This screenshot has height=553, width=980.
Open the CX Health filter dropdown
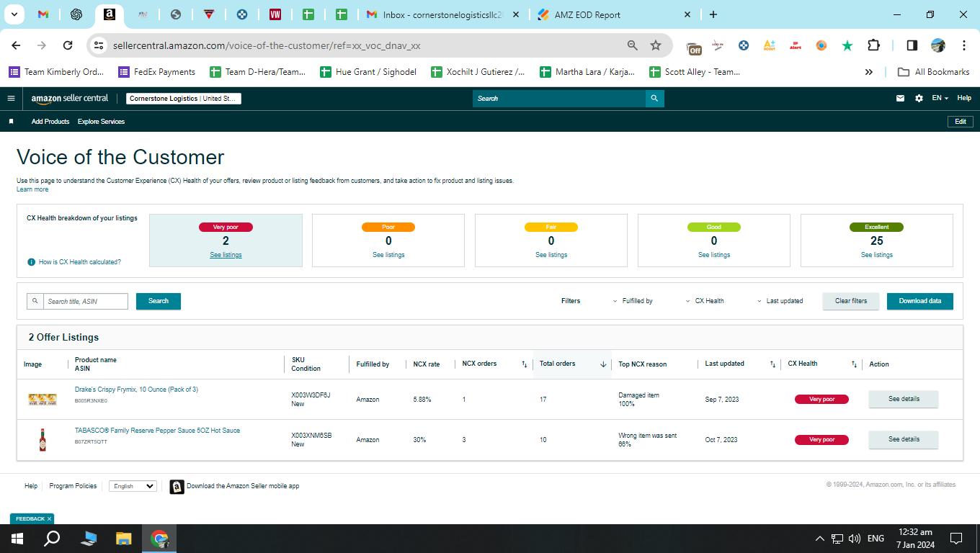[705, 301]
